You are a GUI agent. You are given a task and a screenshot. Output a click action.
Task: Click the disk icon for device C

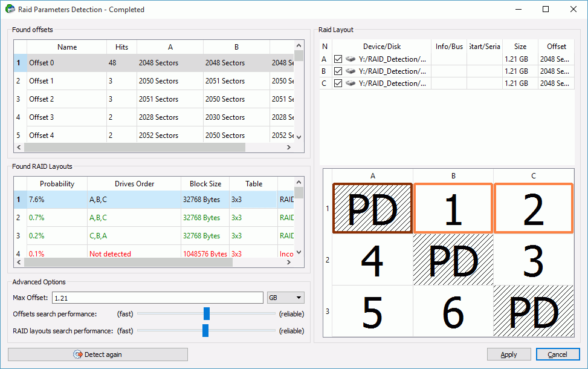[351, 83]
